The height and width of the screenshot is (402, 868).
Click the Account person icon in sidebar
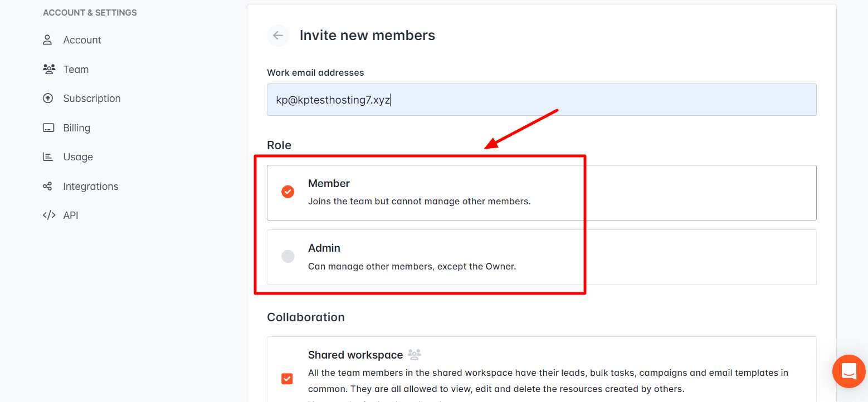coord(48,40)
